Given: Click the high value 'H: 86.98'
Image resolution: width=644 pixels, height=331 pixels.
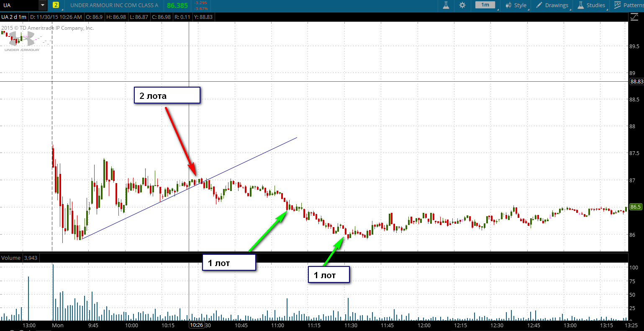Looking at the screenshot, I should pyautogui.click(x=117, y=17).
